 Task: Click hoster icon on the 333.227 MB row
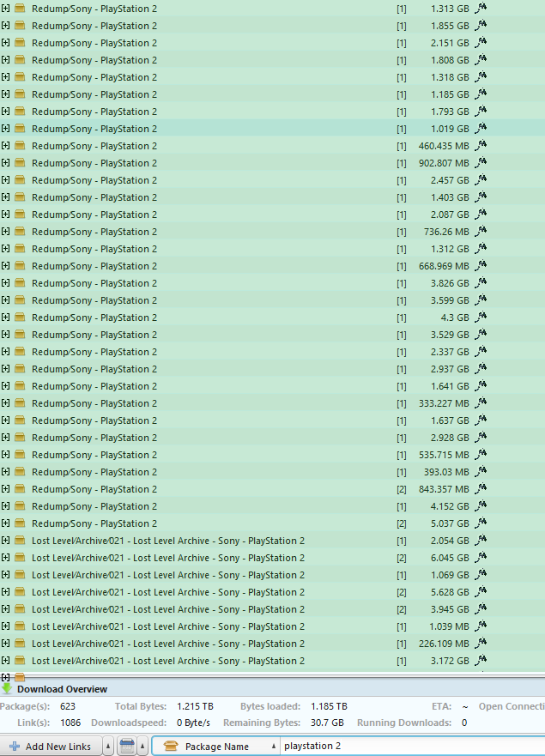click(481, 403)
